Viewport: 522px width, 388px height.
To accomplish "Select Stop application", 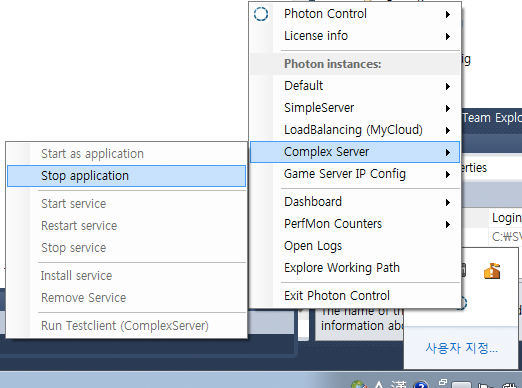I will [x=126, y=176].
